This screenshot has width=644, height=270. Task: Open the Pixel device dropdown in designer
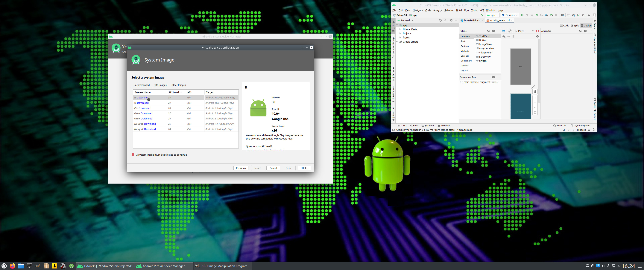(x=521, y=31)
